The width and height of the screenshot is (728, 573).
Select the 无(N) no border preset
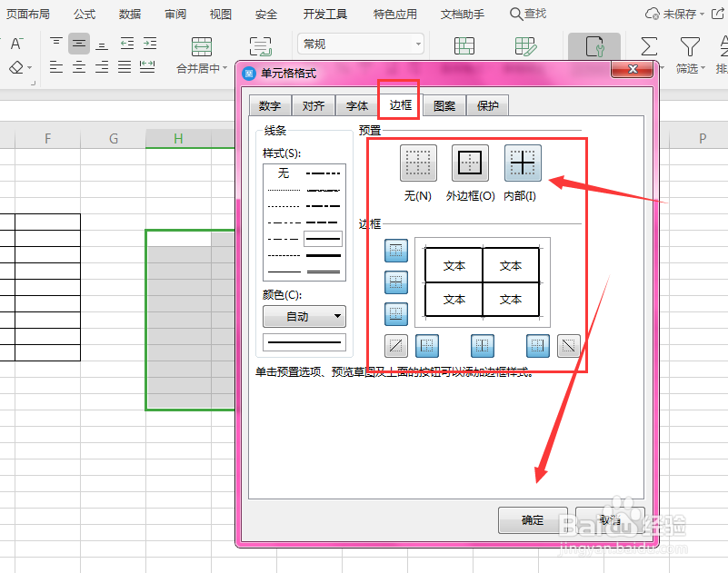pos(418,163)
